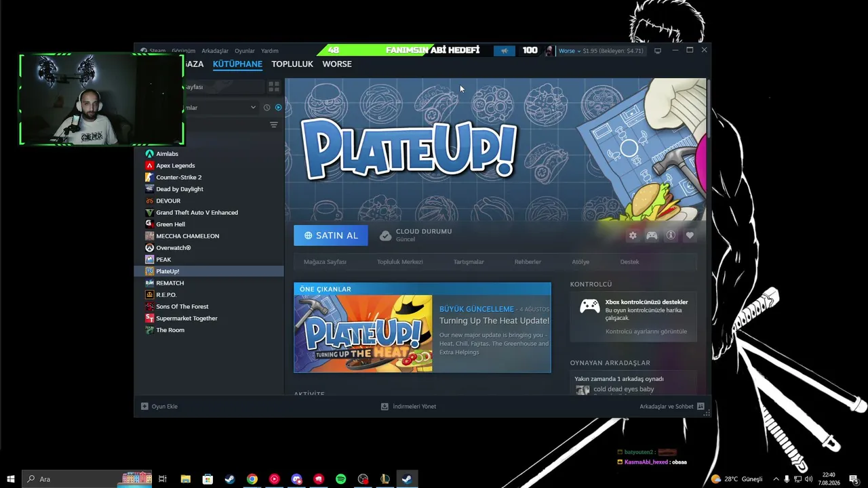The image size is (868, 488).
Task: Open Google Chrome from the taskbar
Action: coord(252,479)
